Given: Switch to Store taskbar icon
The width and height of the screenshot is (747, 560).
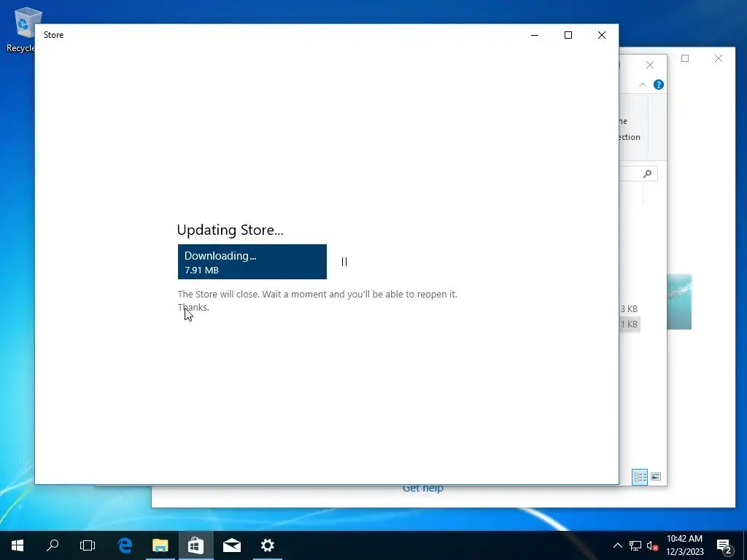Looking at the screenshot, I should click(196, 545).
